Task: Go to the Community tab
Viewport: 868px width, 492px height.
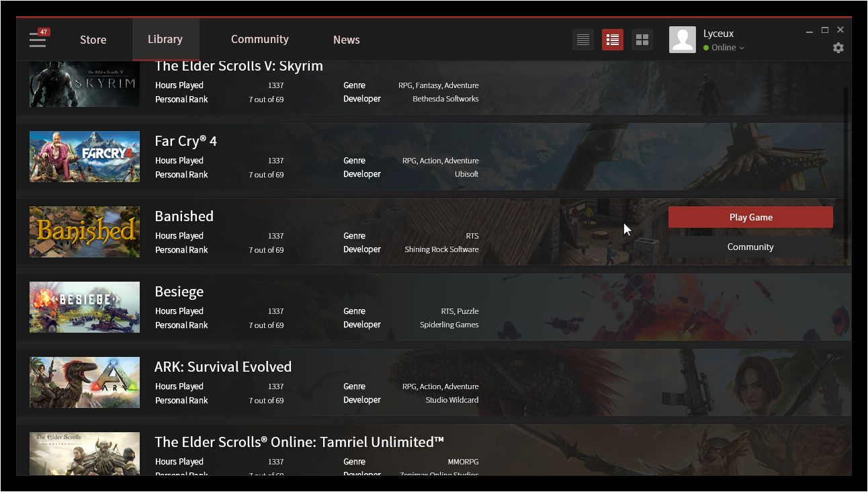Action: 260,40
